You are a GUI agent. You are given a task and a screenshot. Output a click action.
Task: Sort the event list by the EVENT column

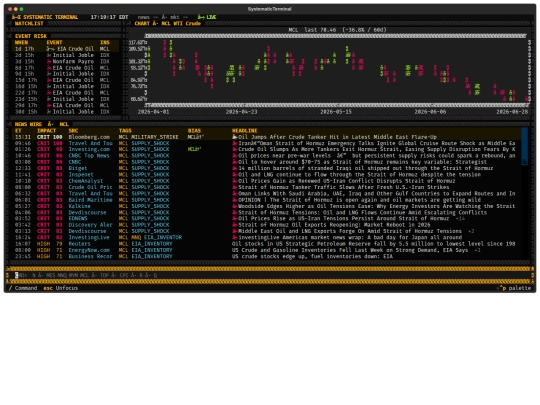click(54, 43)
